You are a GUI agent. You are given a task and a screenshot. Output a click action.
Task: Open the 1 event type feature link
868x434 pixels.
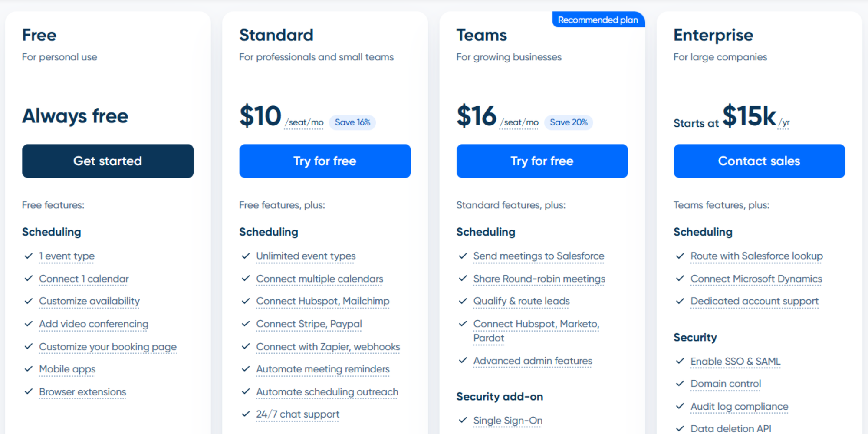pos(66,256)
